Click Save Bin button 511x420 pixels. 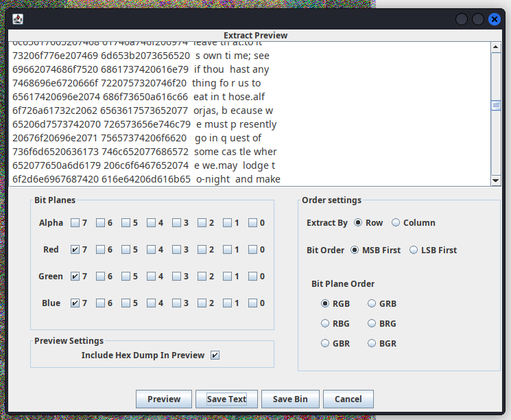coord(290,399)
